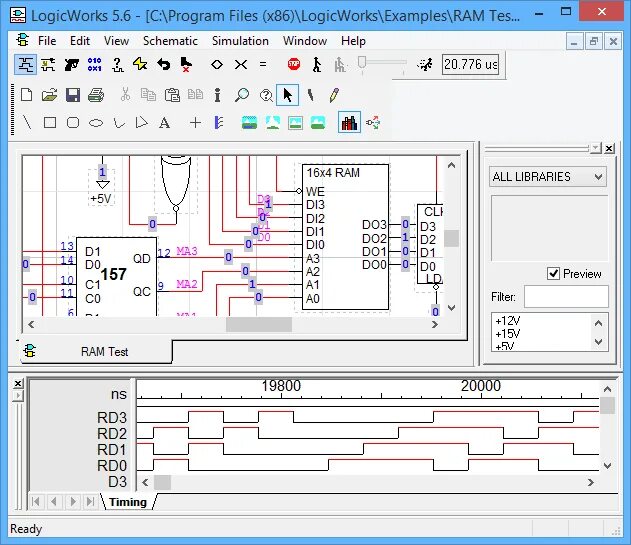Image resolution: width=631 pixels, height=545 pixels.
Task: Select the arrow pointer tool
Action: (288, 95)
